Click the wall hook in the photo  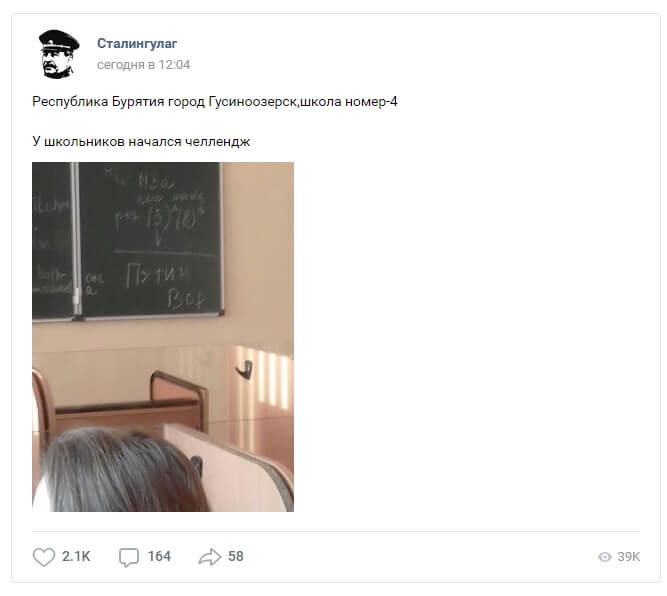pos(245,369)
